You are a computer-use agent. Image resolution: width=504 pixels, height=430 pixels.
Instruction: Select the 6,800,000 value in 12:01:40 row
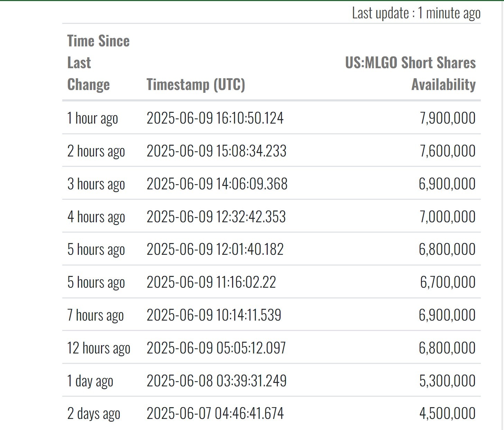coord(447,249)
